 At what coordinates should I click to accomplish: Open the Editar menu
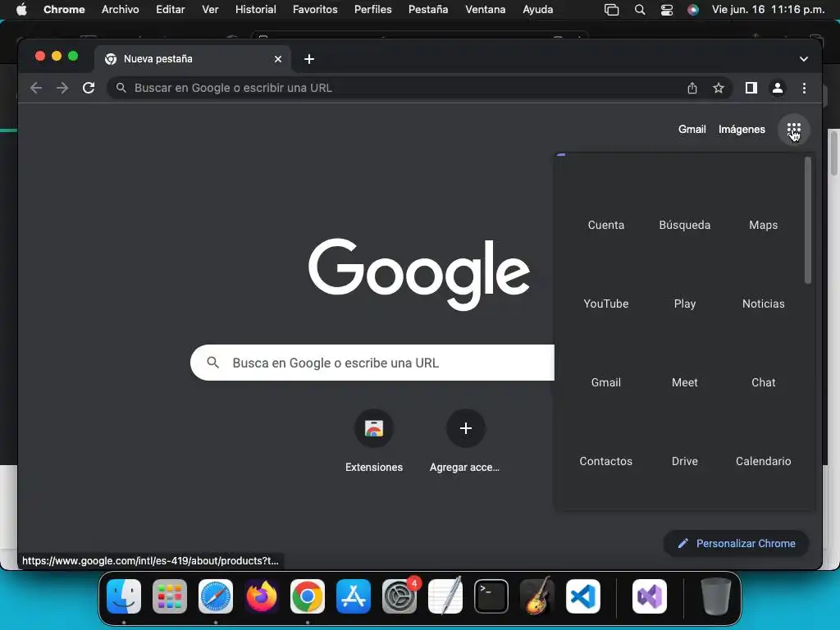coord(171,9)
